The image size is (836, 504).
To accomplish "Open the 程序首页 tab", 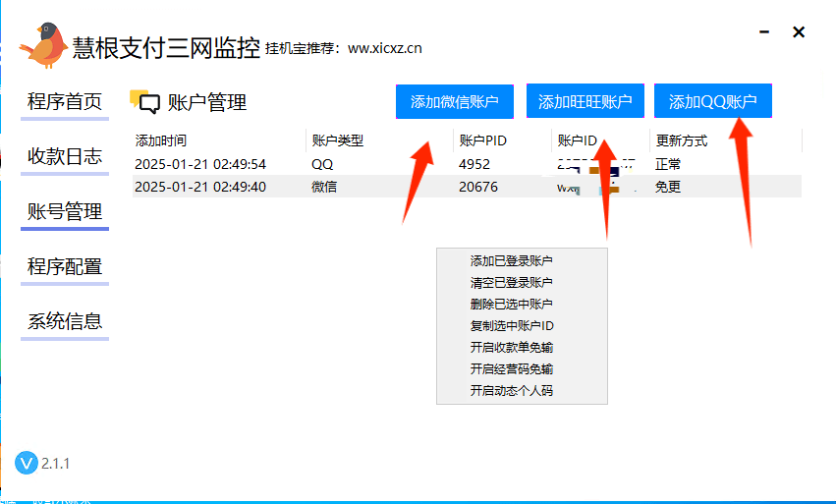I will coord(65,101).
